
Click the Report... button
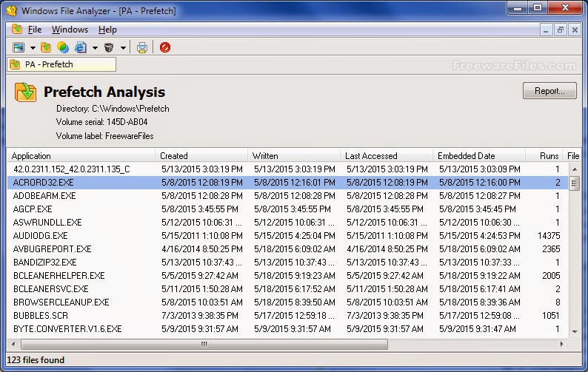549,91
